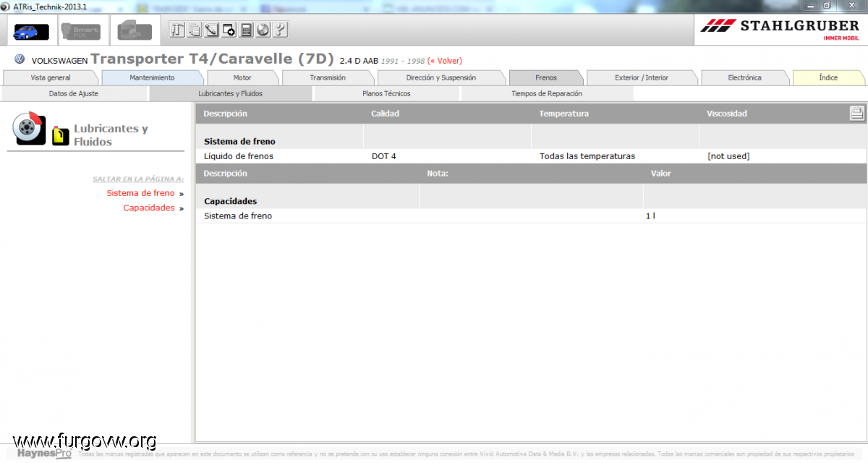868x463 pixels.
Task: Click the add new window toolbar icon
Action: point(229,30)
